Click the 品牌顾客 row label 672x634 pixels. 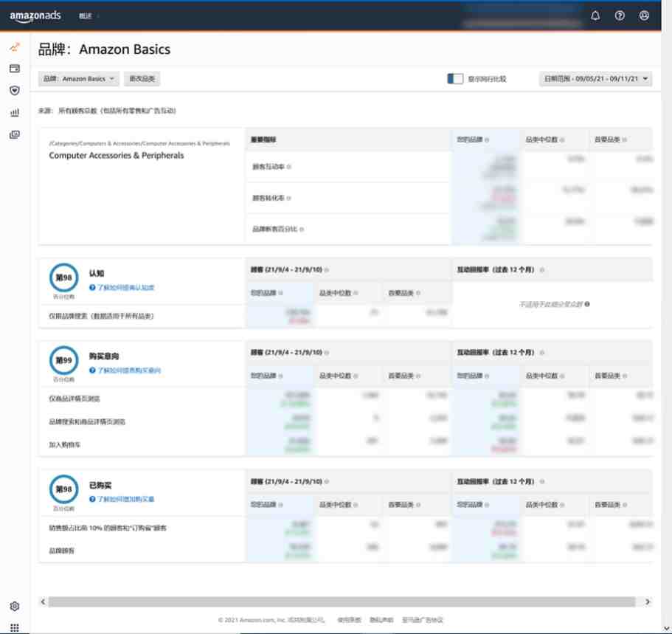pos(61,551)
